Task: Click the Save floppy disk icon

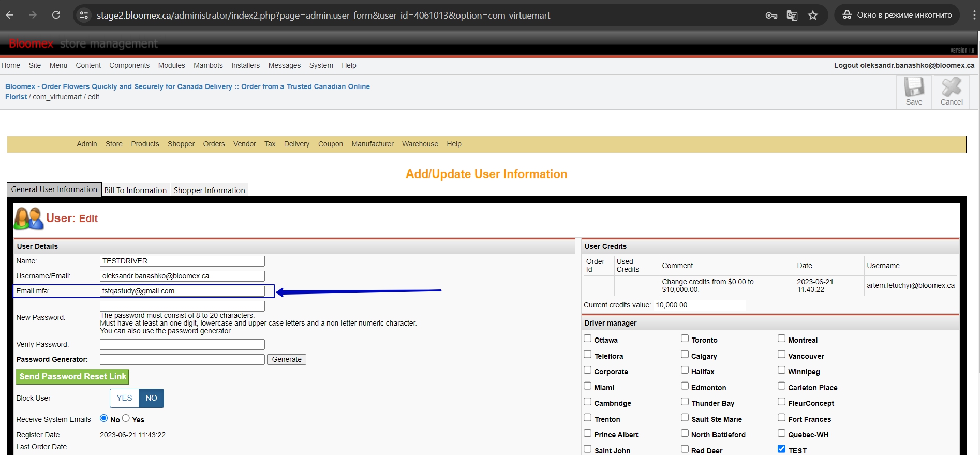Action: (914, 87)
